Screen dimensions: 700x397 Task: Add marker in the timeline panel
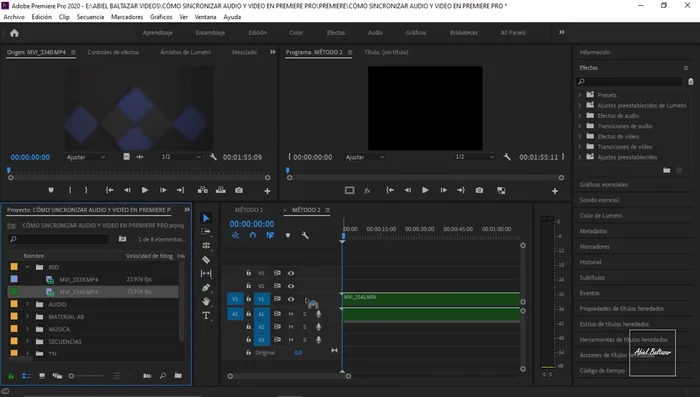[x=288, y=235]
